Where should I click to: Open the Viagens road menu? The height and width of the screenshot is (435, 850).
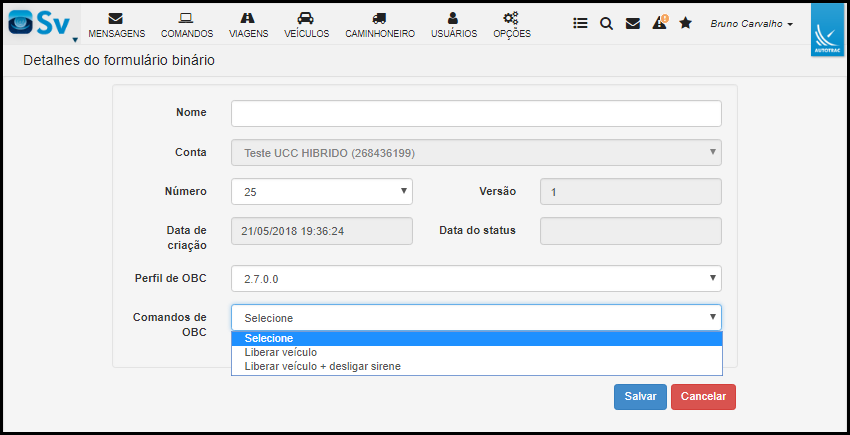(248, 24)
